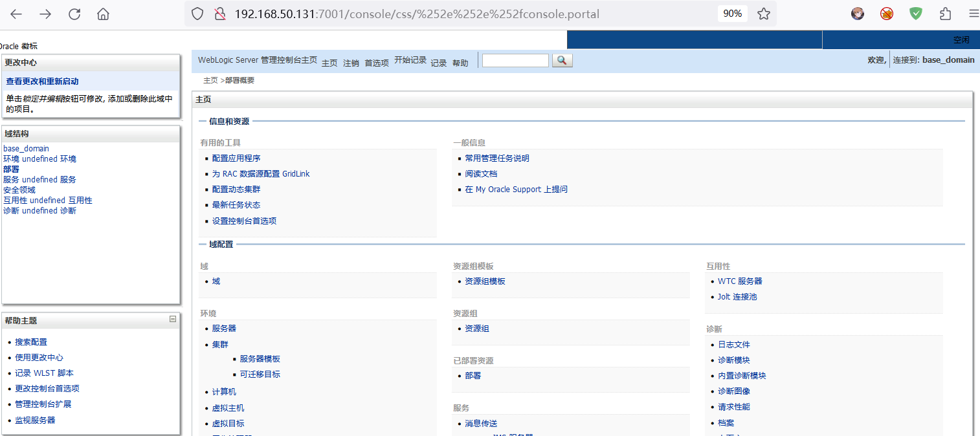Select 安全领域 in the domain tree
The image size is (980, 436).
click(x=19, y=190)
